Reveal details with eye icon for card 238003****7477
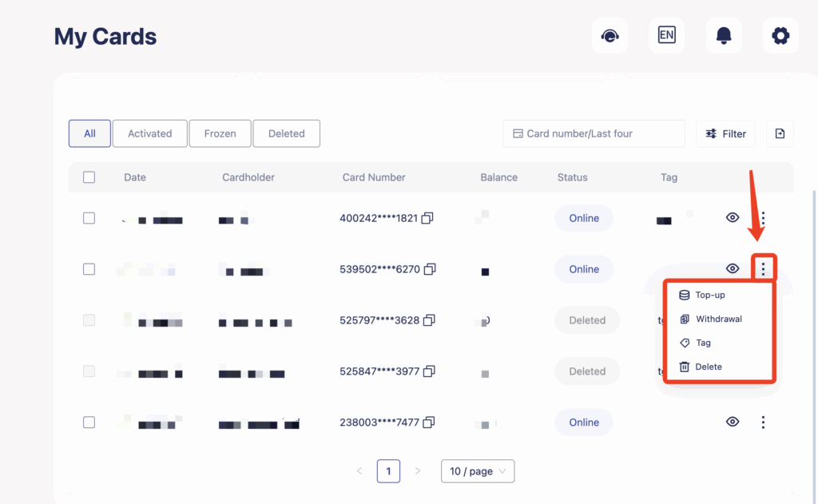The height and width of the screenshot is (504, 818). tap(733, 423)
